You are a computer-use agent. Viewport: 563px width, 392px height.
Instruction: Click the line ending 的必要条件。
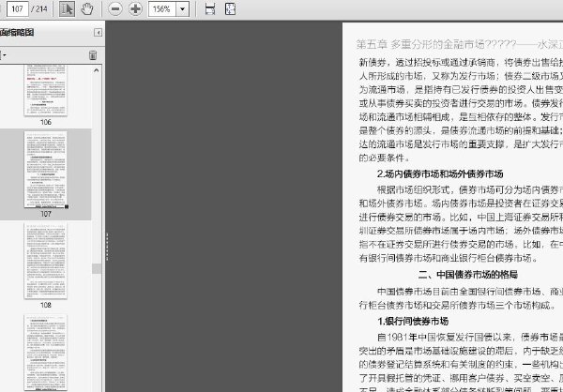click(384, 158)
